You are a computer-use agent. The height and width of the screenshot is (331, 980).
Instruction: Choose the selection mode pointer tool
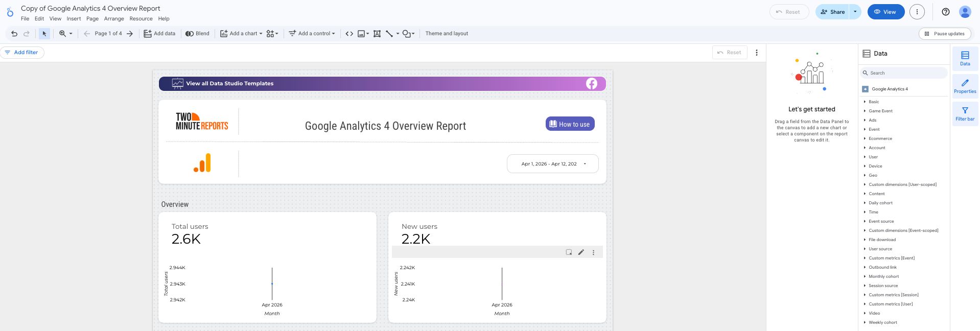(44, 34)
